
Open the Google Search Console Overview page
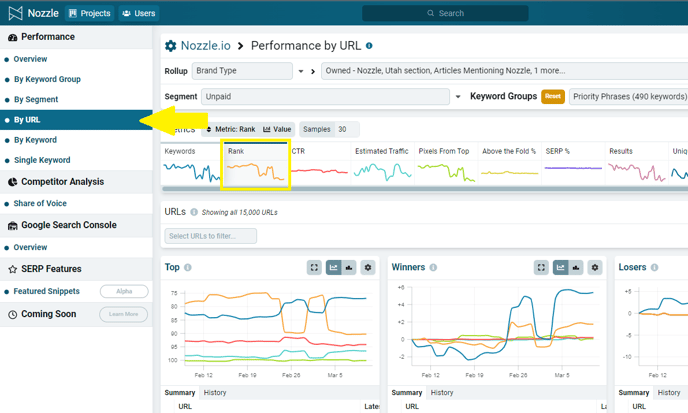(30, 247)
